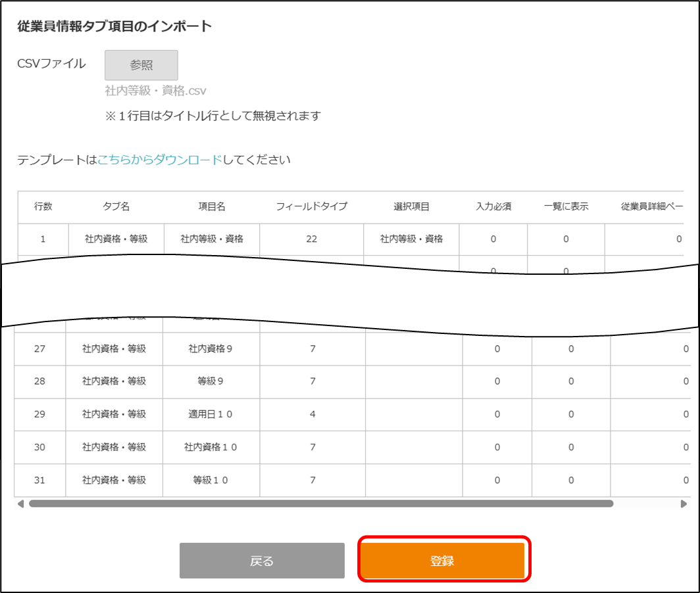Image resolution: width=700 pixels, height=593 pixels.
Task: Click the table's horizontal scrollbar thumb
Action: tap(321, 504)
